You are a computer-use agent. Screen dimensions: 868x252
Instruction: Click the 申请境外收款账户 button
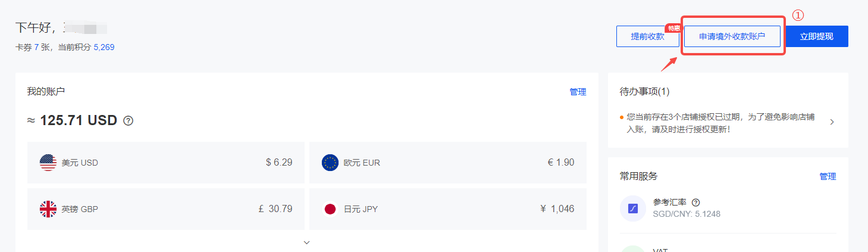[x=732, y=36]
